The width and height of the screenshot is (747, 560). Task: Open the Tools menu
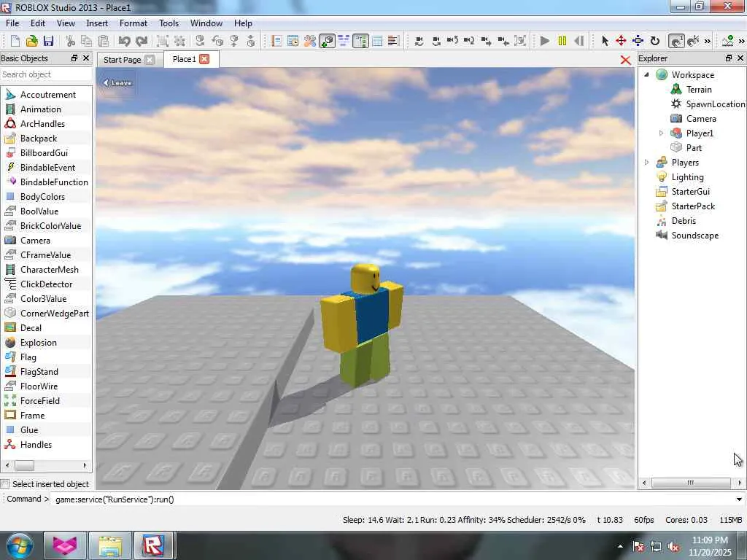point(169,23)
